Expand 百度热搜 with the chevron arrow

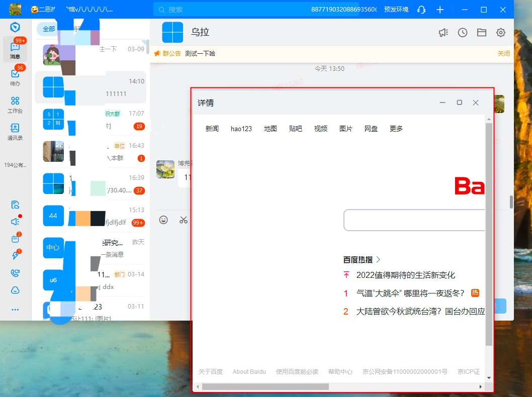(x=379, y=260)
